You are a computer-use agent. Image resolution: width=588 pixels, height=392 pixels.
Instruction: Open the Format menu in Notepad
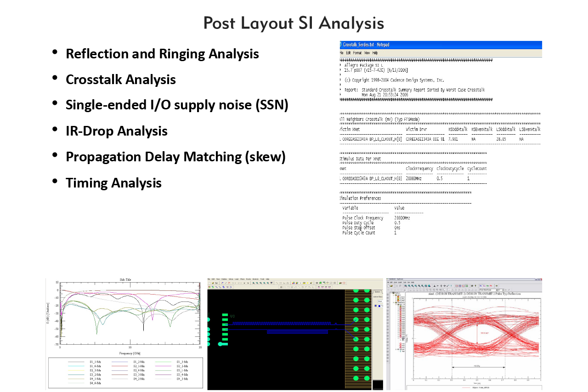(357, 53)
